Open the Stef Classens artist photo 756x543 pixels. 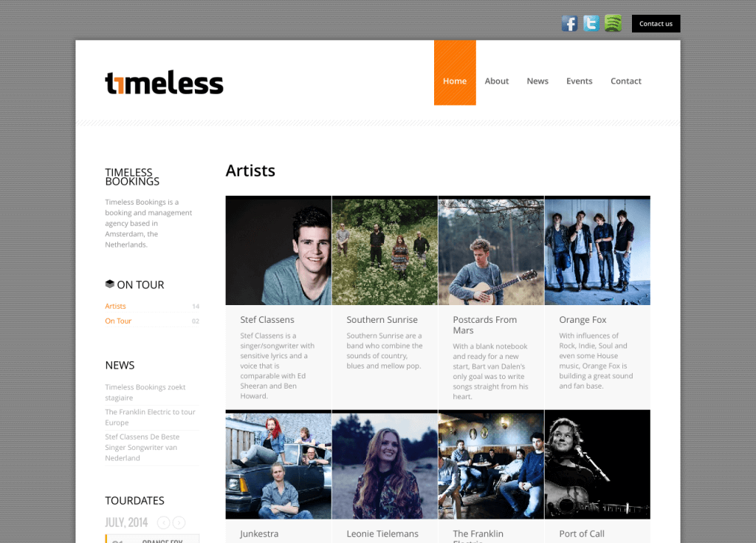coord(278,250)
